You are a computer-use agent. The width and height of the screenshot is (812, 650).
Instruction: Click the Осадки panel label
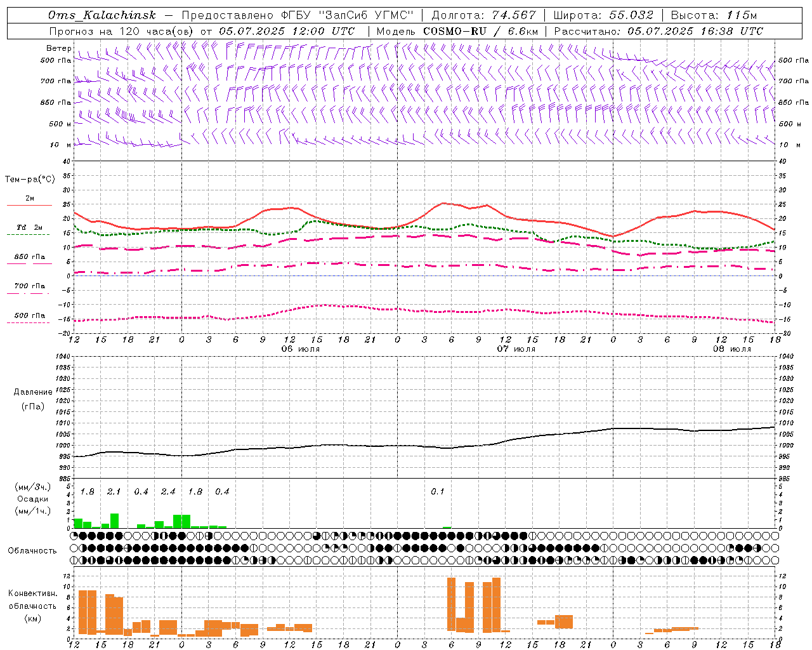tap(32, 499)
